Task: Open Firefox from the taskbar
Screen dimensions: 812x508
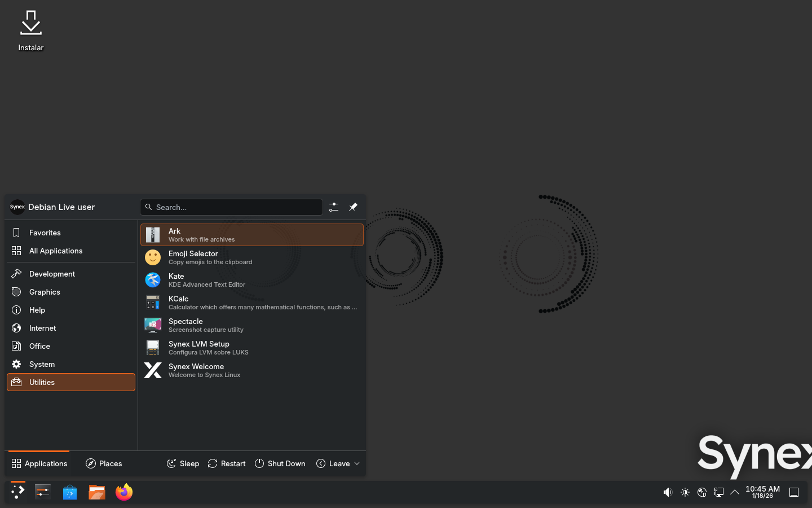Action: pyautogui.click(x=124, y=492)
